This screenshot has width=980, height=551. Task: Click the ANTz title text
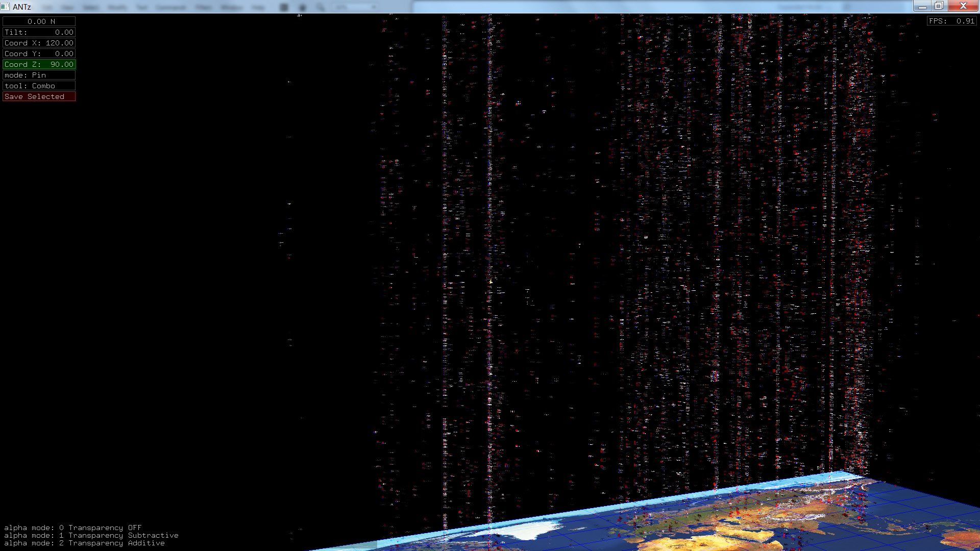click(22, 7)
